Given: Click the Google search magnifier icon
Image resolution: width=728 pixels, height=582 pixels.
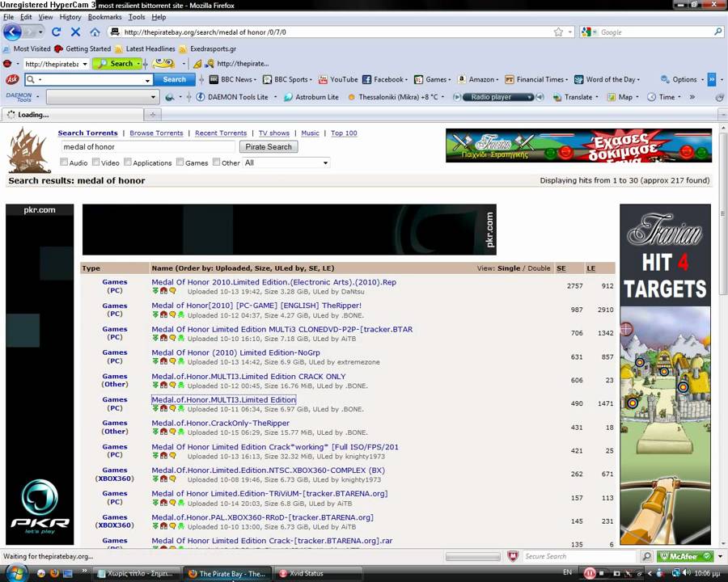Looking at the screenshot, I should (717, 32).
